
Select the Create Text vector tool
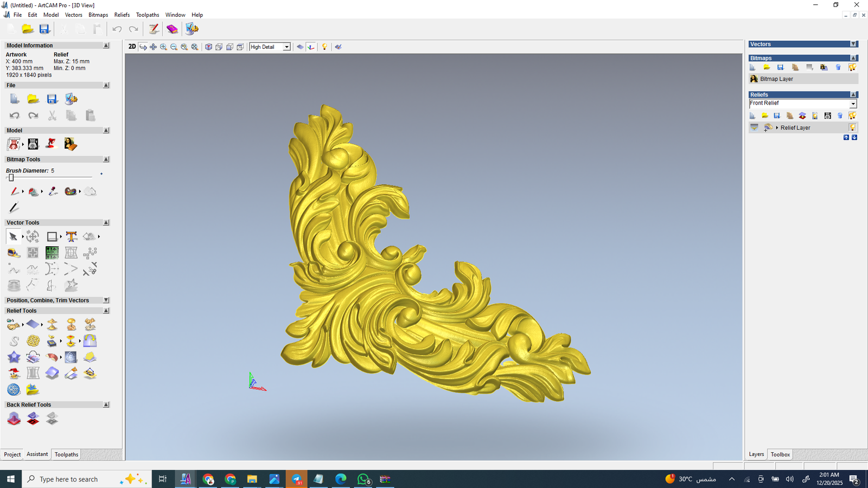(71, 236)
